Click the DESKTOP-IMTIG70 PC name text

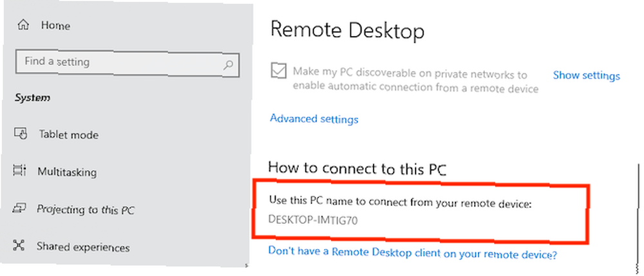coord(313,220)
